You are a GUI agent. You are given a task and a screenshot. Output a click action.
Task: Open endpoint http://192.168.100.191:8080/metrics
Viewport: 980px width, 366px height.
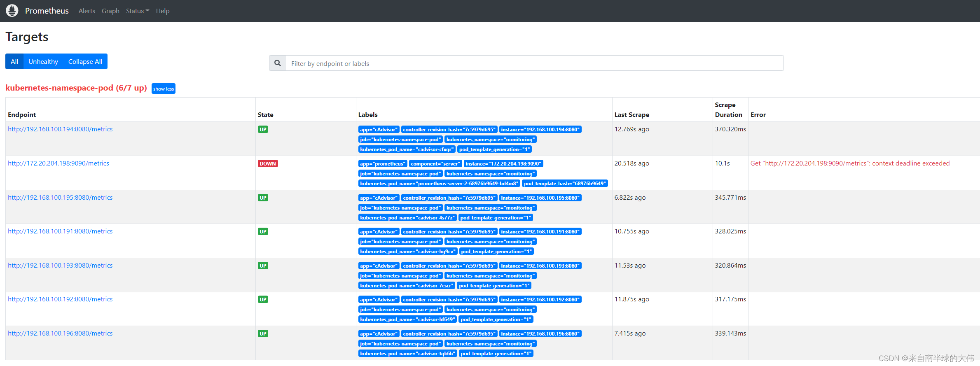point(60,231)
